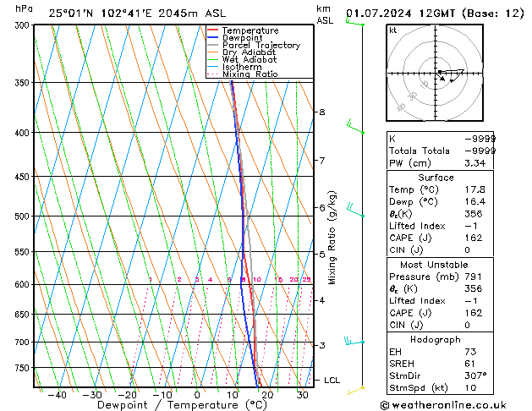Image resolution: width=532 pixels, height=411 pixels.
Task: Click the 'LCL' marker label
Action: 332,381
